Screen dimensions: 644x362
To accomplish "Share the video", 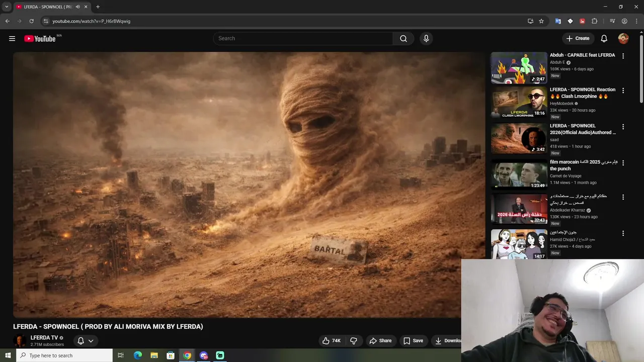I will pos(380,341).
